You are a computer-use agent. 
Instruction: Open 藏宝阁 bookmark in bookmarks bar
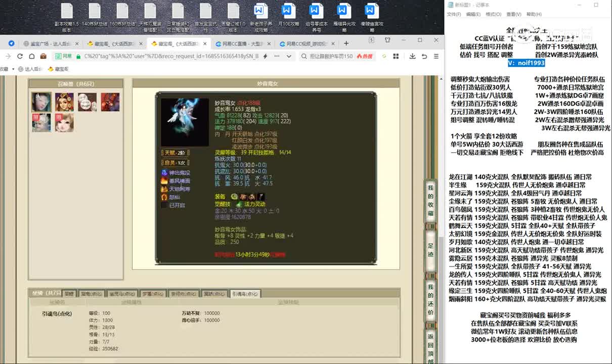58,69
